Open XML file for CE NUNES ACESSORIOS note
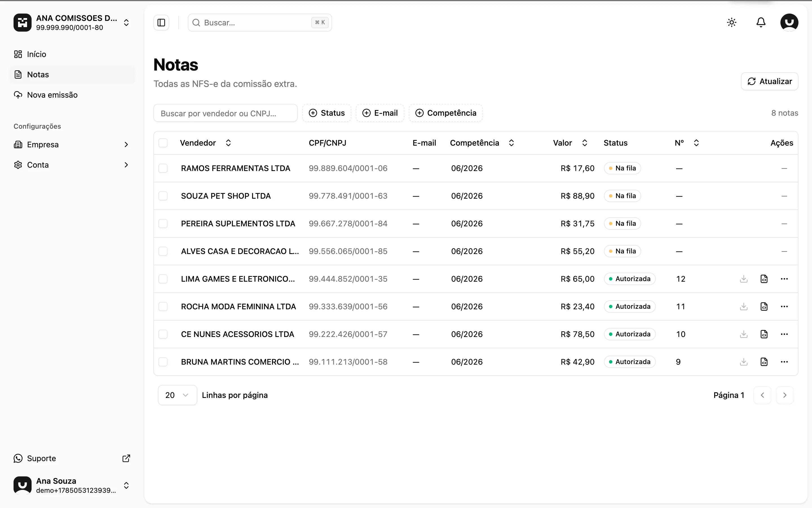The height and width of the screenshot is (508, 812). pos(764,334)
